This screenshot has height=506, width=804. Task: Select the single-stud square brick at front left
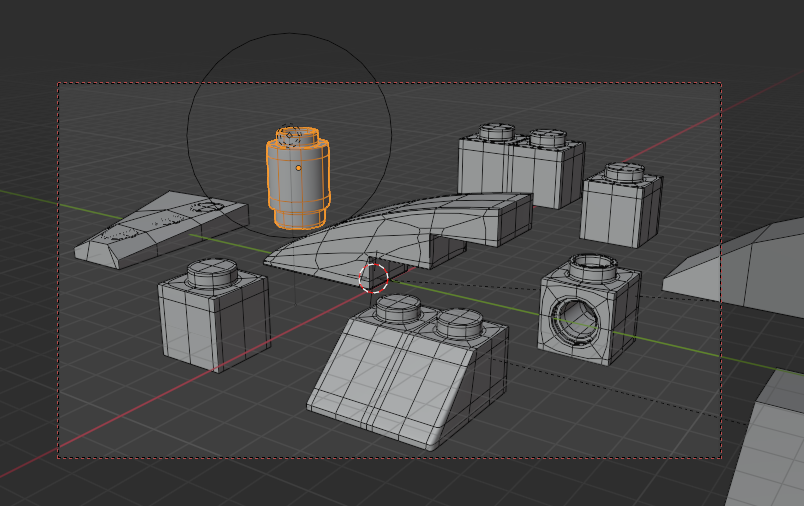click(x=212, y=320)
